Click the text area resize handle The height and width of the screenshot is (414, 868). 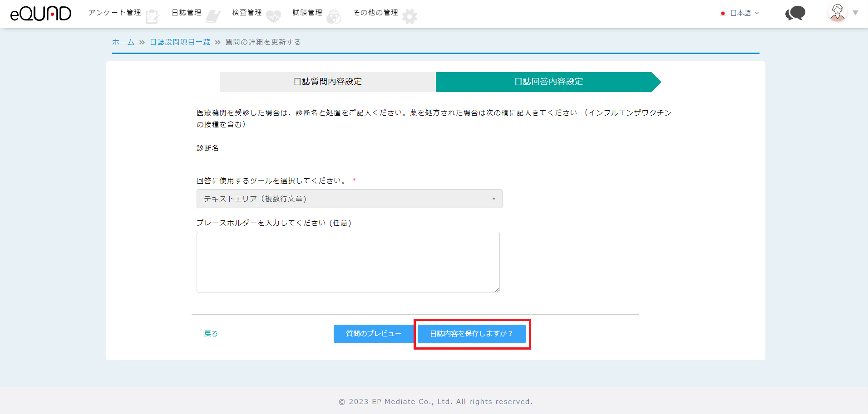(x=497, y=290)
